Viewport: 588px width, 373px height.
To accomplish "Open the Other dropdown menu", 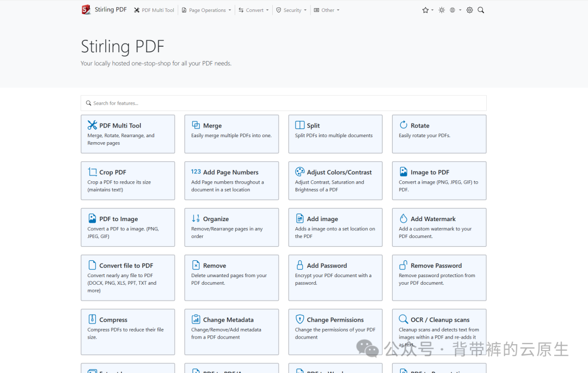I will click(x=326, y=10).
